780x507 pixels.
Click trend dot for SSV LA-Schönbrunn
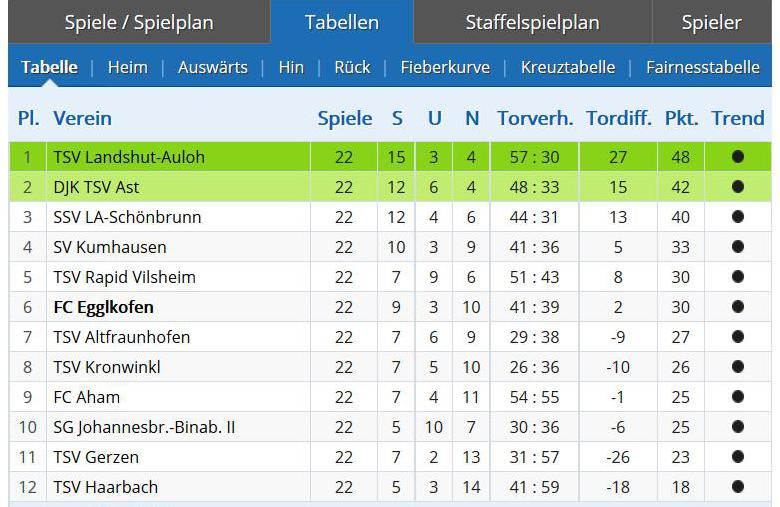[738, 217]
